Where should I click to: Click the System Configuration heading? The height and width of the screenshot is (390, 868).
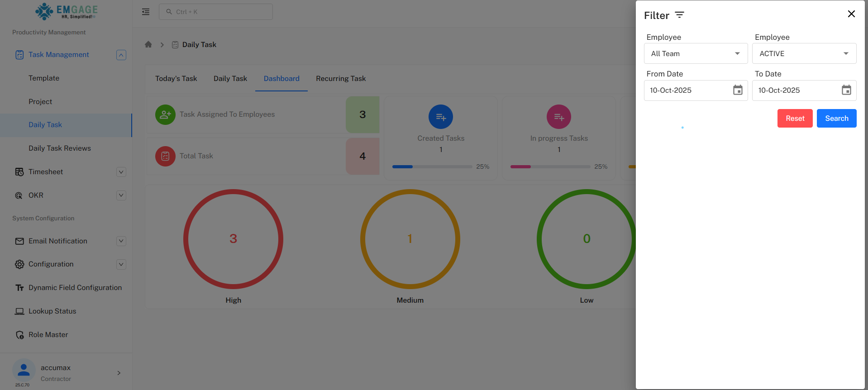tap(43, 218)
